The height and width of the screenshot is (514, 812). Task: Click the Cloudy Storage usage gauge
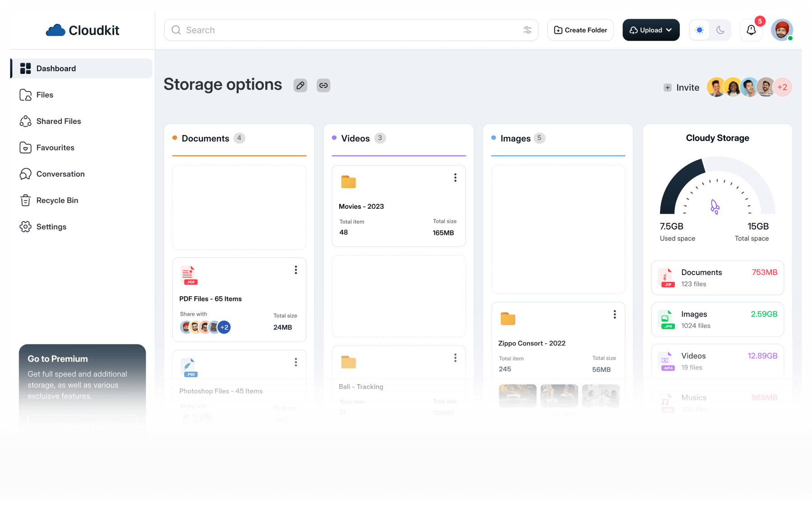tap(717, 189)
